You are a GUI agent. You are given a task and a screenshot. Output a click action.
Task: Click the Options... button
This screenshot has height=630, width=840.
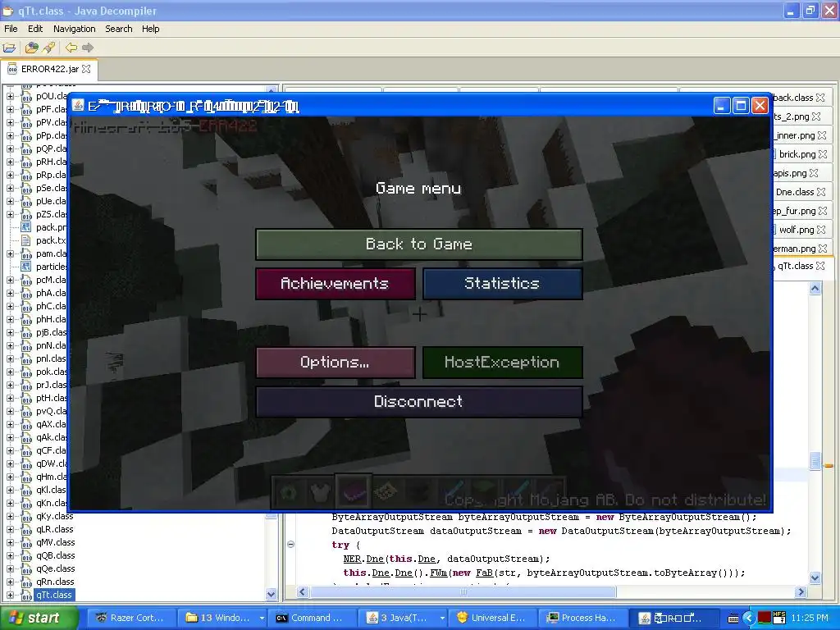click(336, 362)
